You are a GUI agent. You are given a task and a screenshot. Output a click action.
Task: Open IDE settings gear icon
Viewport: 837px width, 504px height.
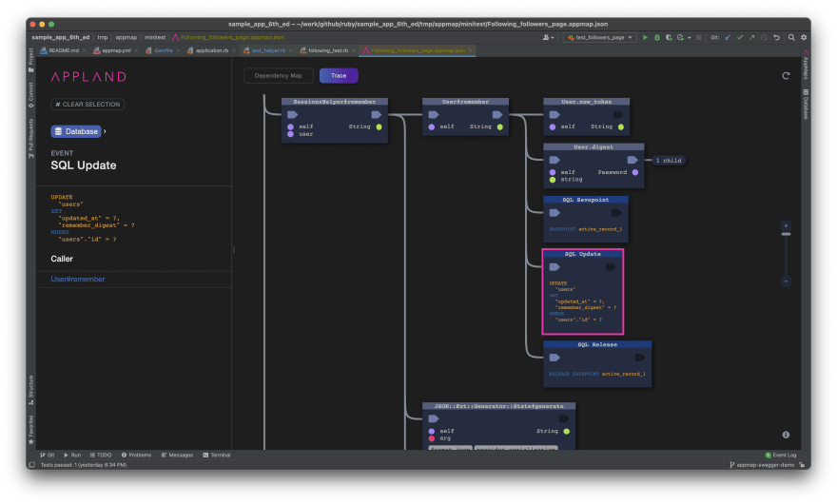click(x=804, y=37)
